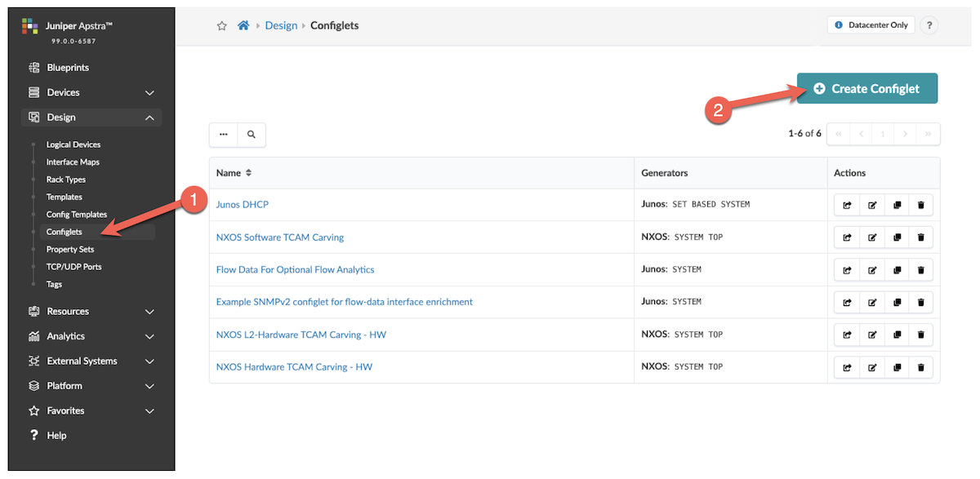980x479 pixels.
Task: Delete NXOS Software TCAM Carving configlet
Action: pyautogui.click(x=920, y=237)
